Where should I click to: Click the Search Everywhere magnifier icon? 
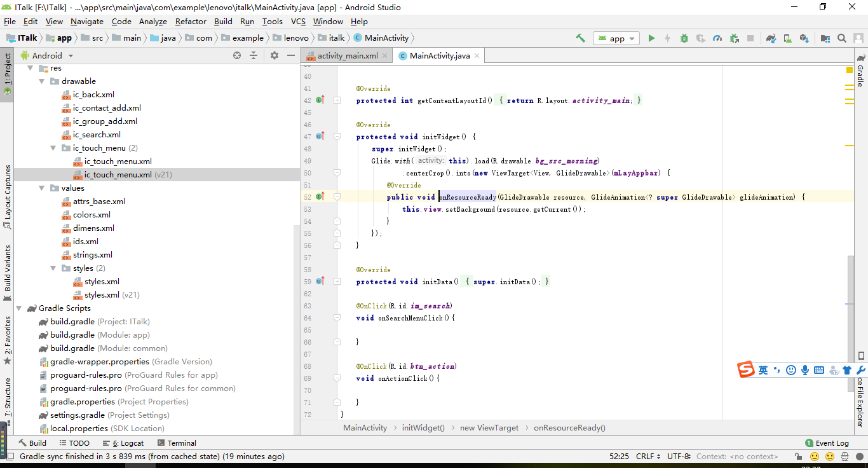[x=842, y=38]
